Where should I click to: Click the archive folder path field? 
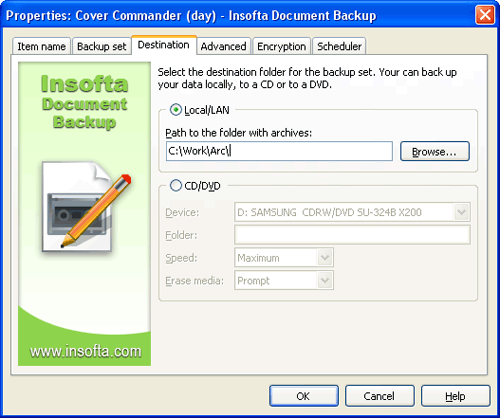279,151
